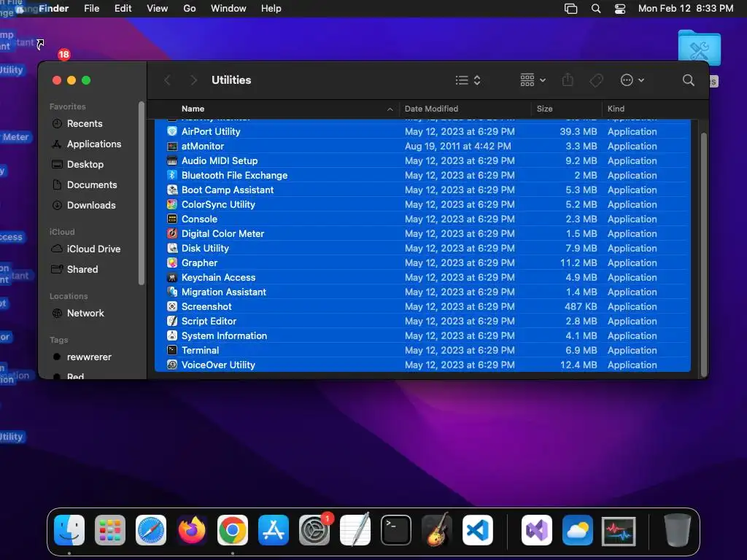Click the sidebar vertical scrollbar
This screenshot has height=560, width=747.
141,193
